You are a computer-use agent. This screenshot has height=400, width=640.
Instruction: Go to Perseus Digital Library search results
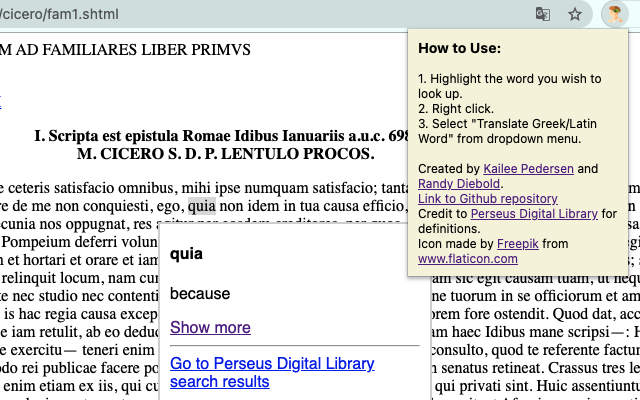pos(272,372)
